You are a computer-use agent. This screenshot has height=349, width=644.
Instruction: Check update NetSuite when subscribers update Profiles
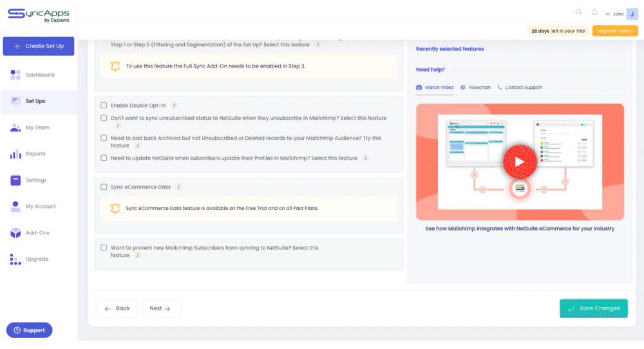104,158
